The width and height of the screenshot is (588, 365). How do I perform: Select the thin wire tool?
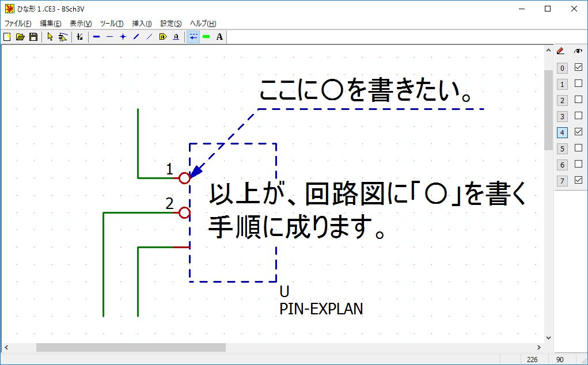pos(109,37)
